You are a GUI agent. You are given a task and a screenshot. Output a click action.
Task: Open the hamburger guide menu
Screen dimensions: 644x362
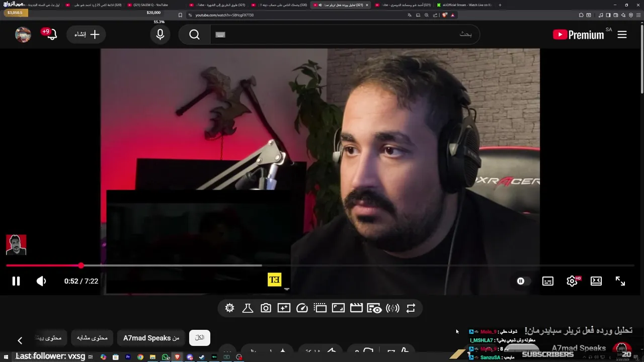click(x=622, y=35)
